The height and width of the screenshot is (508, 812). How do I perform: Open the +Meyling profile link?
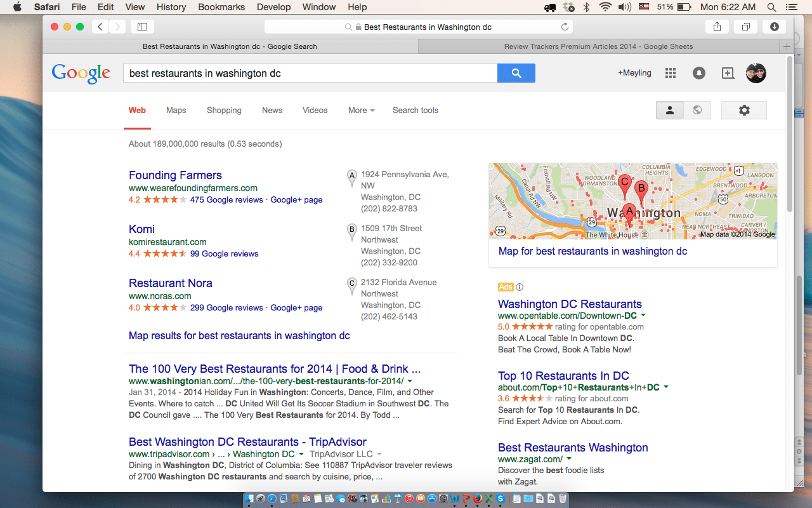634,73
